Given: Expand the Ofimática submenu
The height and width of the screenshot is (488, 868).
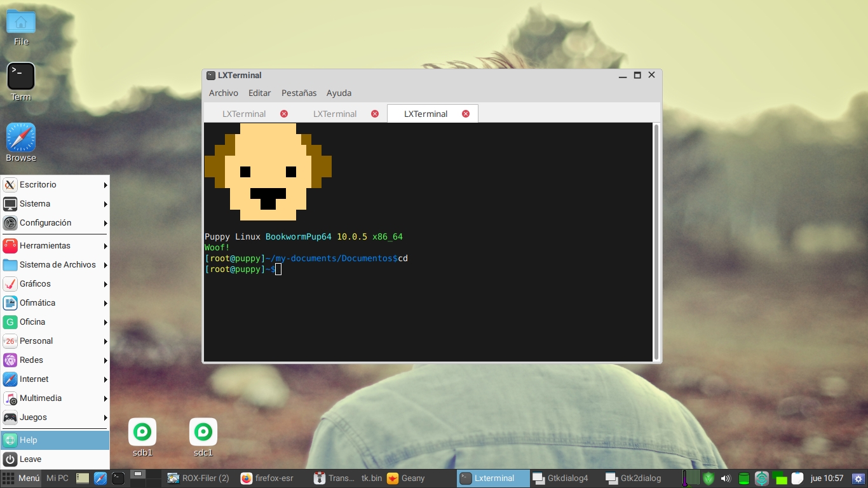Looking at the screenshot, I should coord(55,302).
